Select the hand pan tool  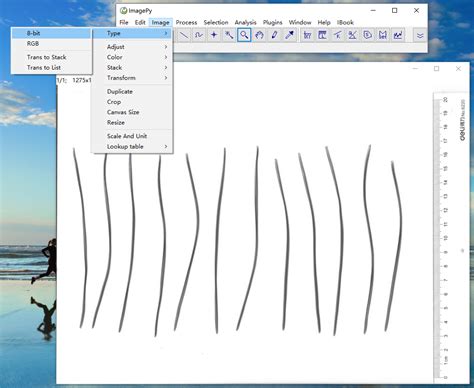(259, 35)
